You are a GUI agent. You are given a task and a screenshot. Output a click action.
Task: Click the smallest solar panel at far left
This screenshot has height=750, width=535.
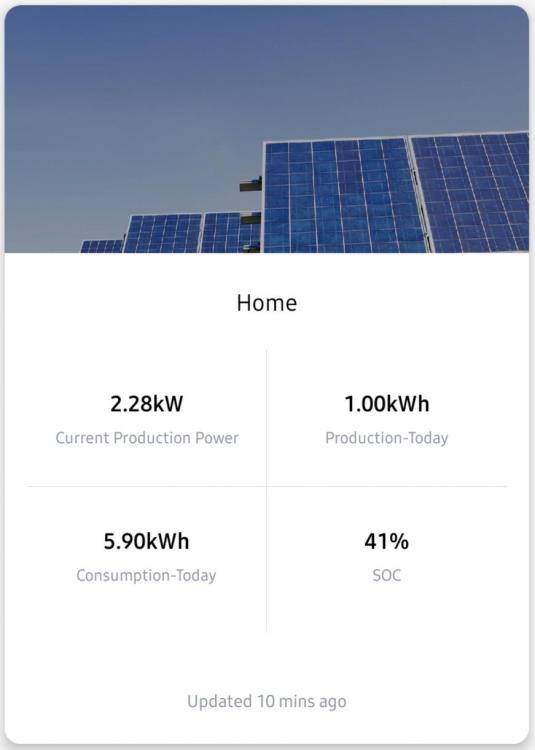102,246
